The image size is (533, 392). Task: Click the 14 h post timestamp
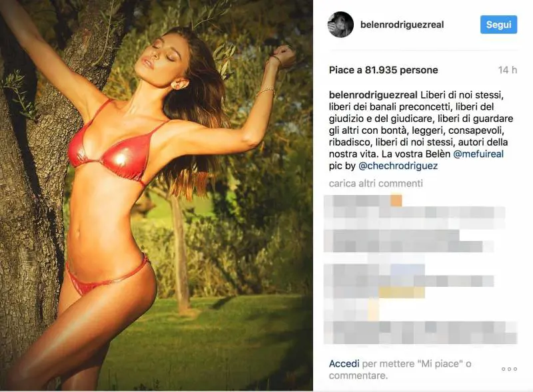(508, 70)
